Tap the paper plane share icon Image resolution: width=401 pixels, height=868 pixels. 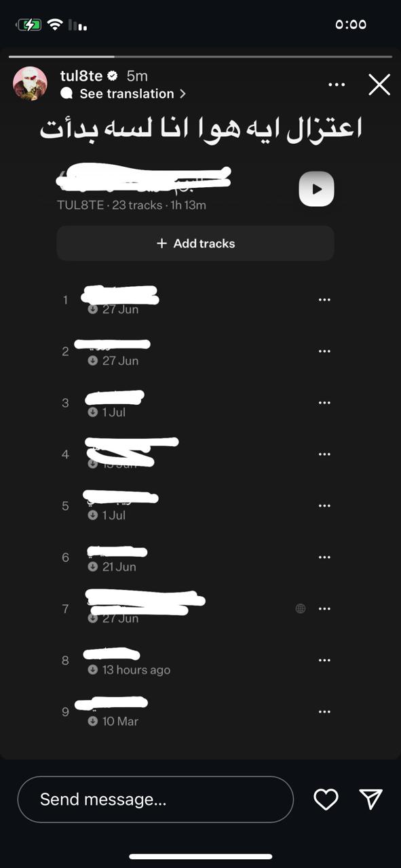(x=371, y=800)
